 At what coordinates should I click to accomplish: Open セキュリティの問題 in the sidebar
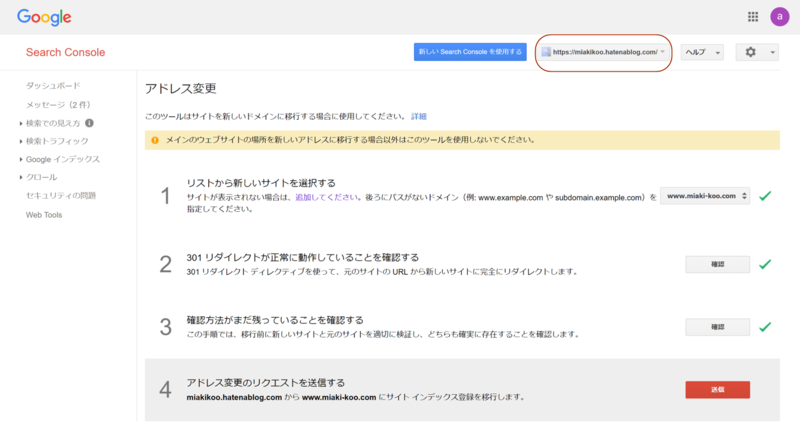coord(61,195)
